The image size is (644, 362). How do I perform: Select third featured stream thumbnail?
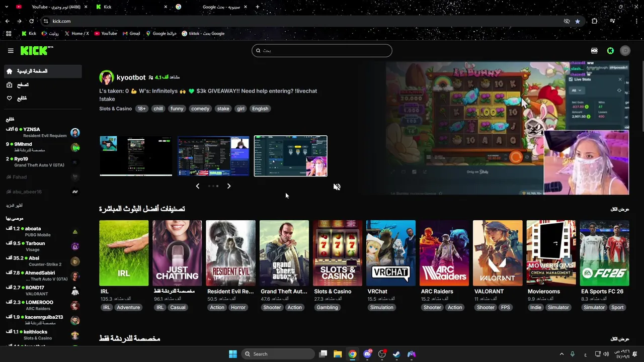click(290, 156)
